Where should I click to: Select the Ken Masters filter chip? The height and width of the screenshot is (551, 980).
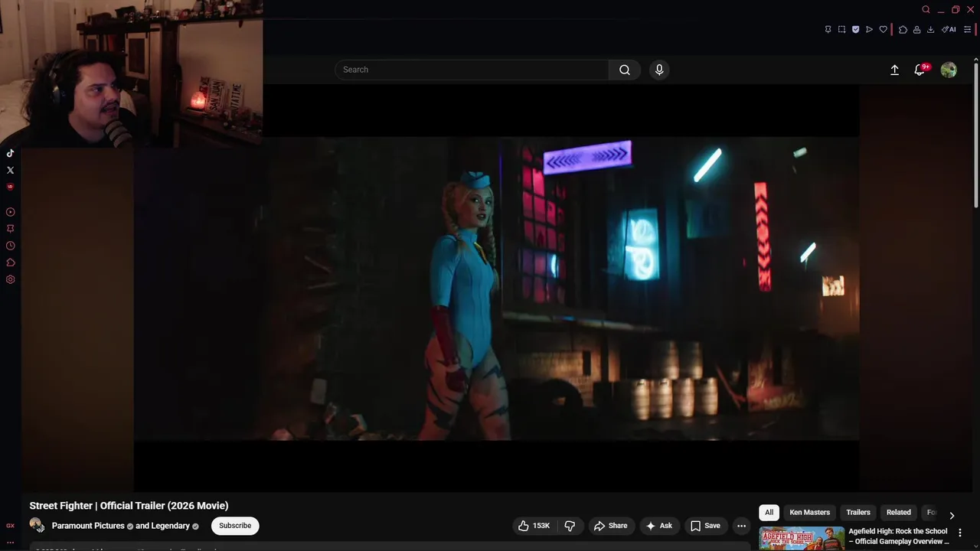coord(809,513)
